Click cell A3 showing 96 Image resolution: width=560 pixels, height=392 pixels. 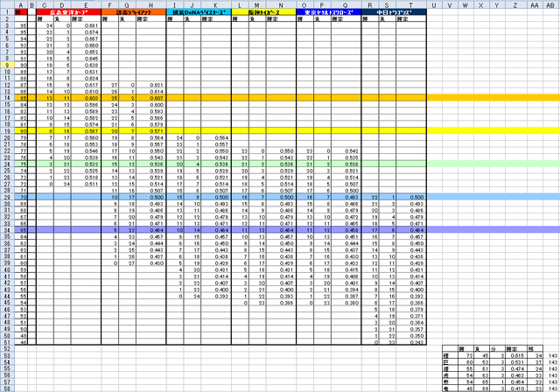coord(21,25)
